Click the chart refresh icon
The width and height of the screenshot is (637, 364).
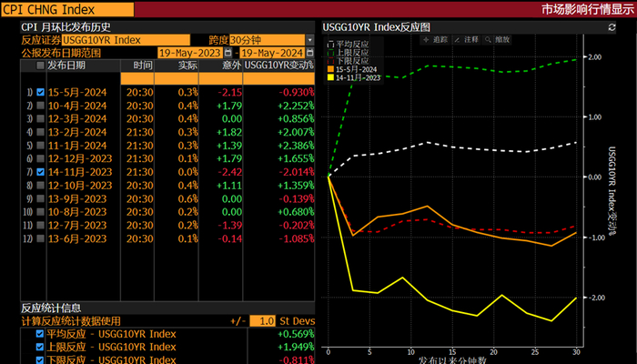(x=613, y=28)
